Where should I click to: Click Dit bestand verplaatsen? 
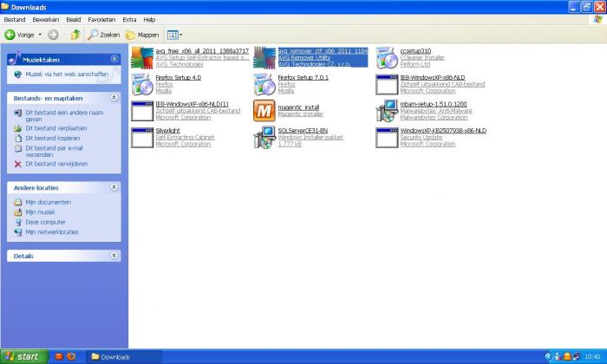[x=56, y=128]
